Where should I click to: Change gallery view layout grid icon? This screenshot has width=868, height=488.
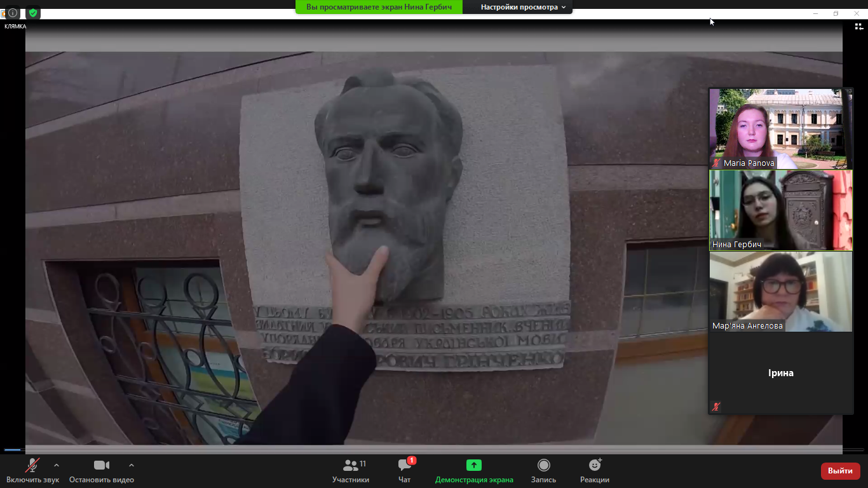pyautogui.click(x=858, y=27)
